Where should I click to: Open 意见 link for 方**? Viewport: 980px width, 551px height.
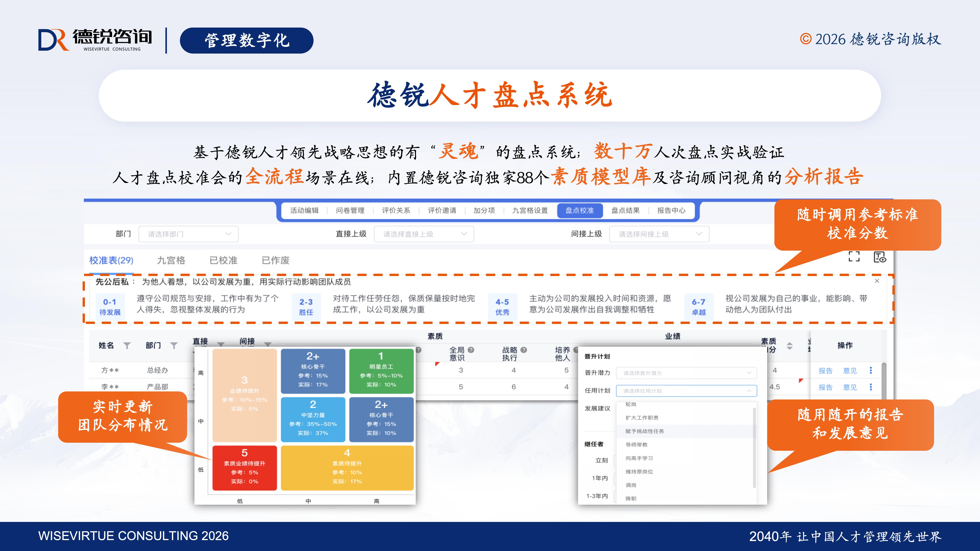coord(850,371)
